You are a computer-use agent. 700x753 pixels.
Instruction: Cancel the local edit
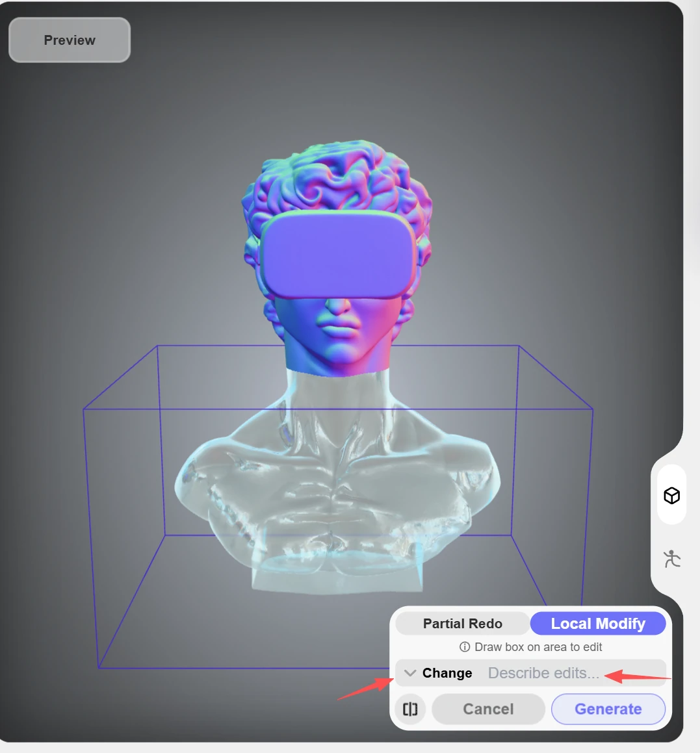(x=488, y=709)
